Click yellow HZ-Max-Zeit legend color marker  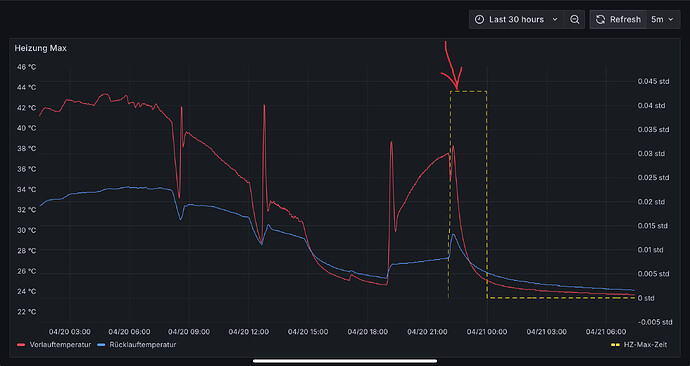point(616,345)
